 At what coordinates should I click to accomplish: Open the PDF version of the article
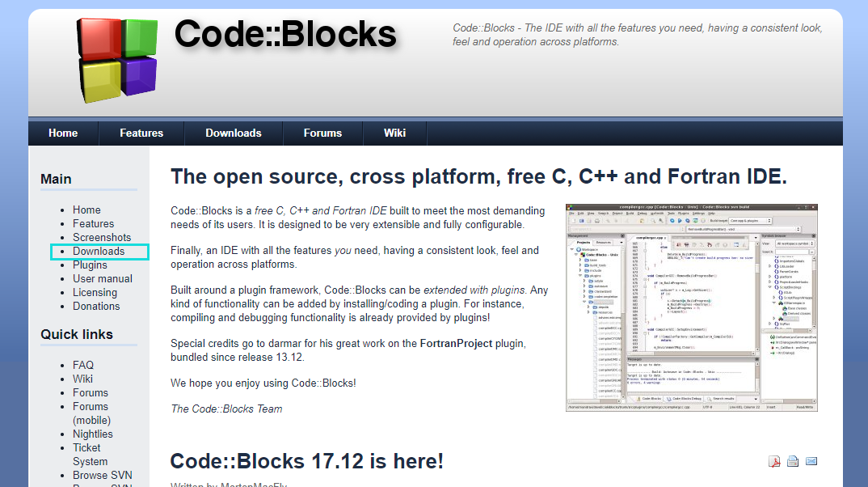774,460
